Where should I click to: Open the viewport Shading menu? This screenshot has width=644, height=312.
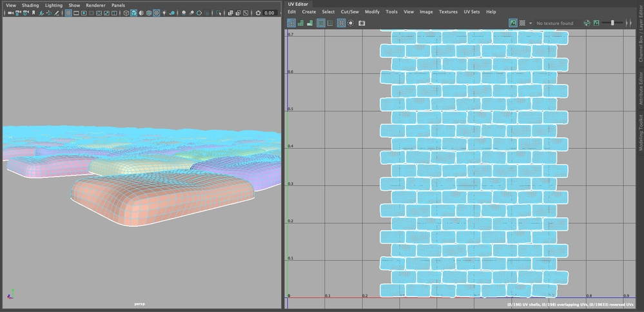point(30,6)
